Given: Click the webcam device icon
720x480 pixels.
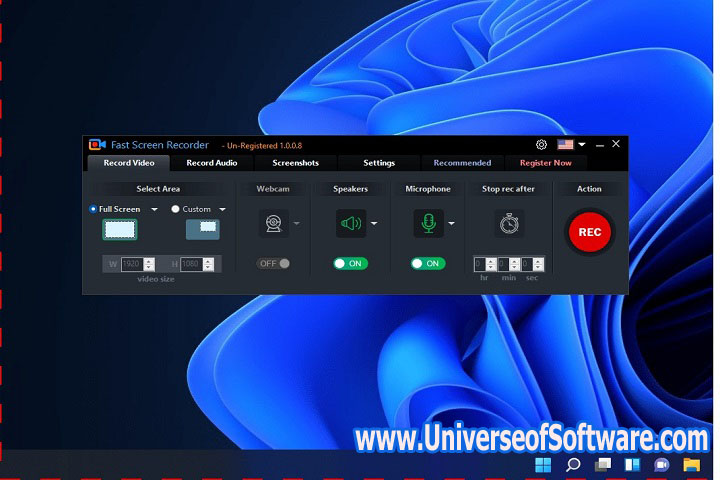Looking at the screenshot, I should pyautogui.click(x=274, y=224).
